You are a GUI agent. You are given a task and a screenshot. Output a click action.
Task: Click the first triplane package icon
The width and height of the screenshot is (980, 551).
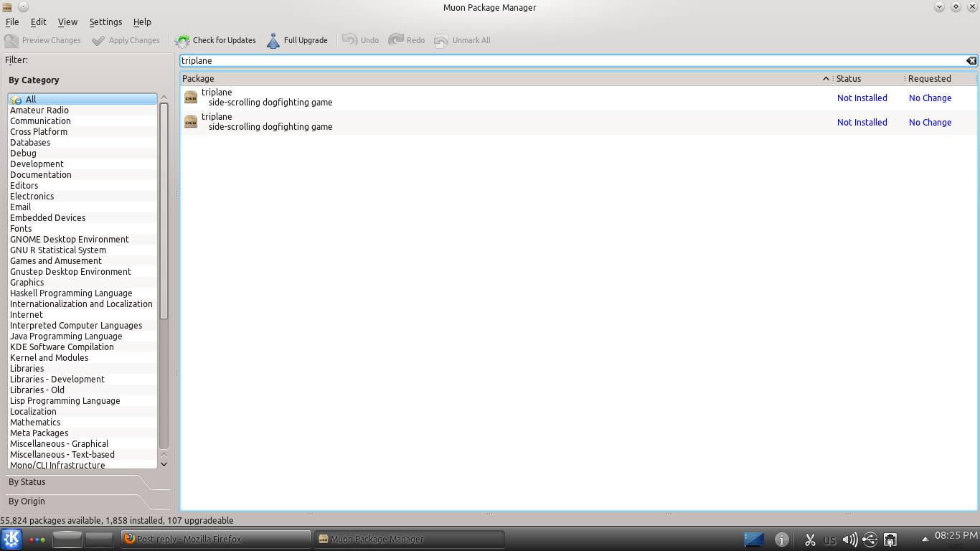pyautogui.click(x=191, y=98)
